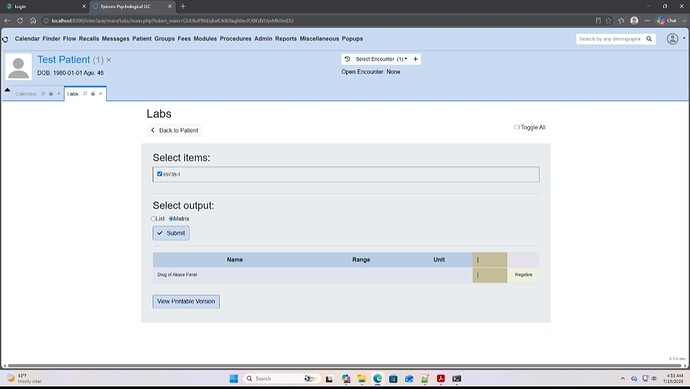Open the Admin menu
Image resolution: width=690 pixels, height=389 pixels.
click(x=263, y=39)
